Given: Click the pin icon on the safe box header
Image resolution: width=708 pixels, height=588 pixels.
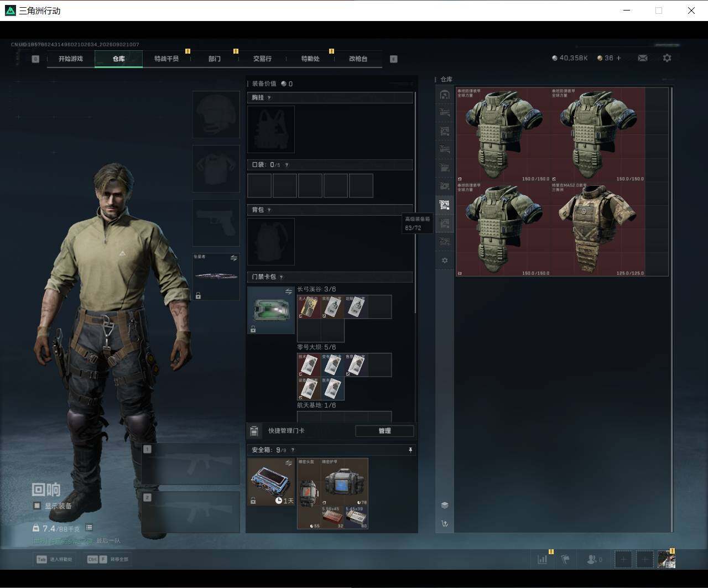Looking at the screenshot, I should (x=410, y=450).
